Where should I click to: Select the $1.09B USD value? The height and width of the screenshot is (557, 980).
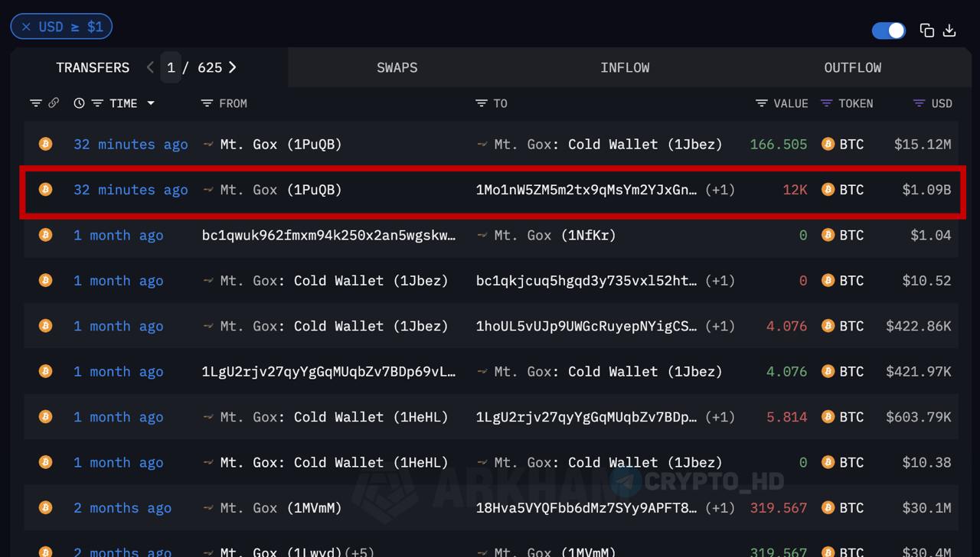coord(926,189)
